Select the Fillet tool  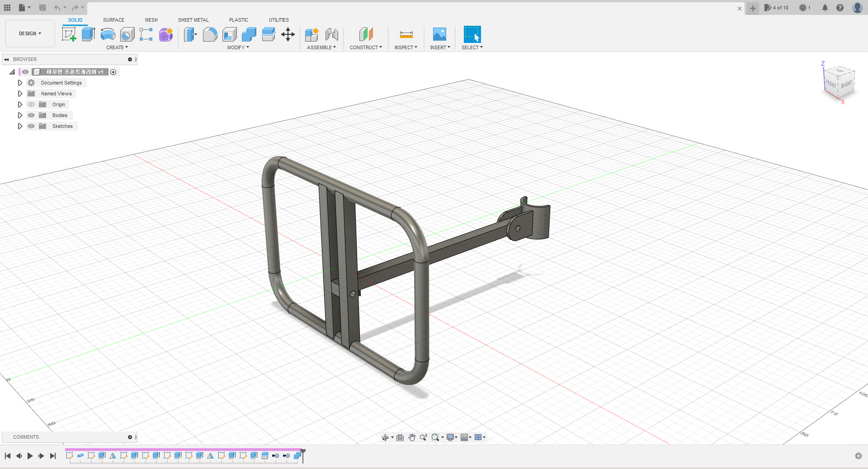point(210,34)
